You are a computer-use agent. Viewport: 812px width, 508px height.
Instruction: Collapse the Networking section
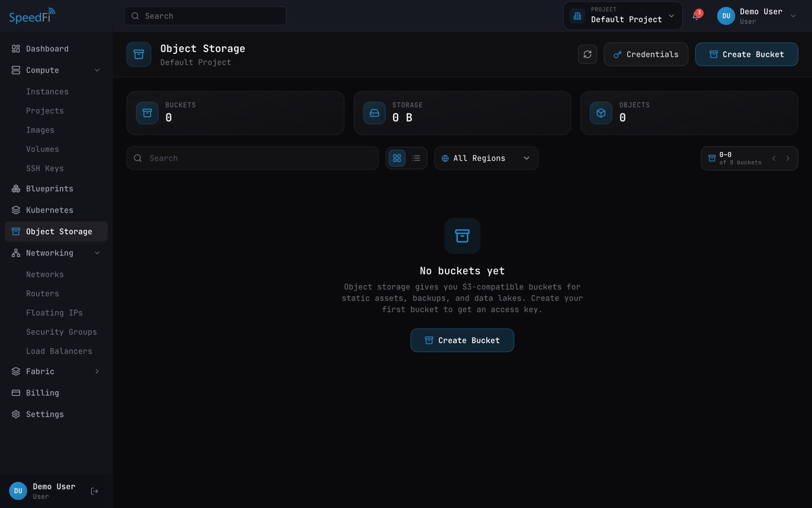click(x=56, y=253)
